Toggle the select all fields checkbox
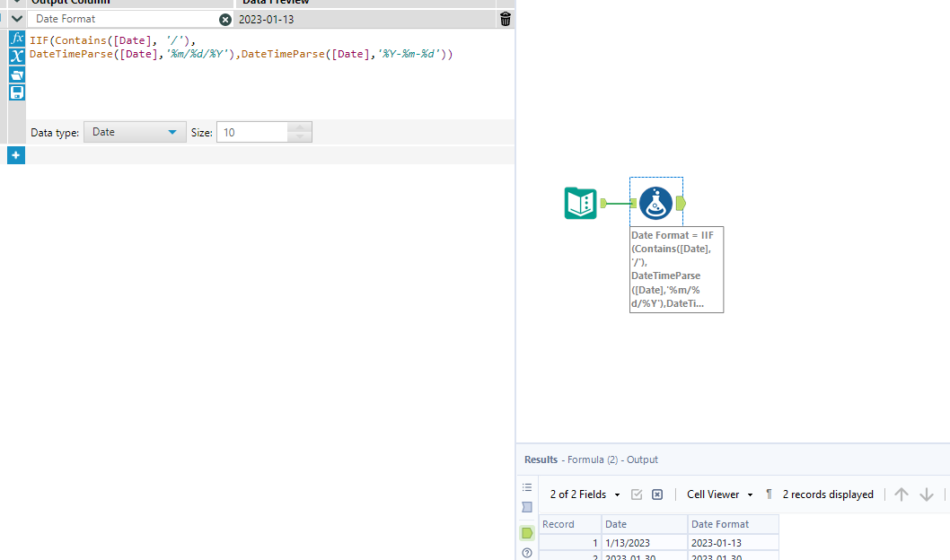This screenshot has width=950, height=560. pos(637,494)
